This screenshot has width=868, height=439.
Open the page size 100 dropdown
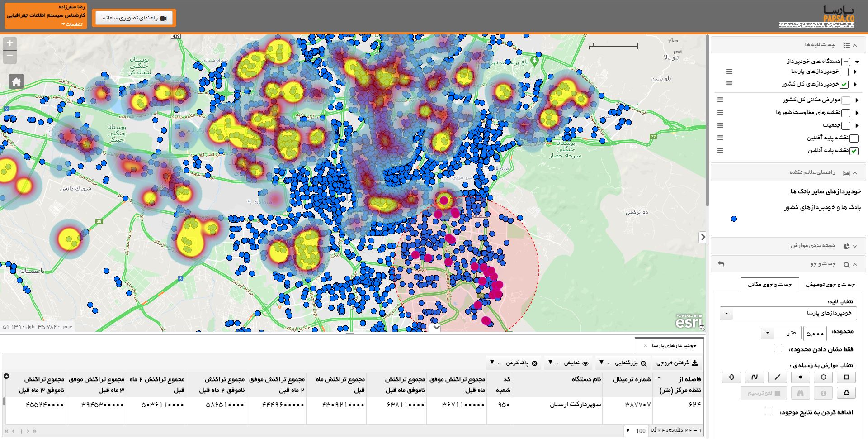point(635,431)
